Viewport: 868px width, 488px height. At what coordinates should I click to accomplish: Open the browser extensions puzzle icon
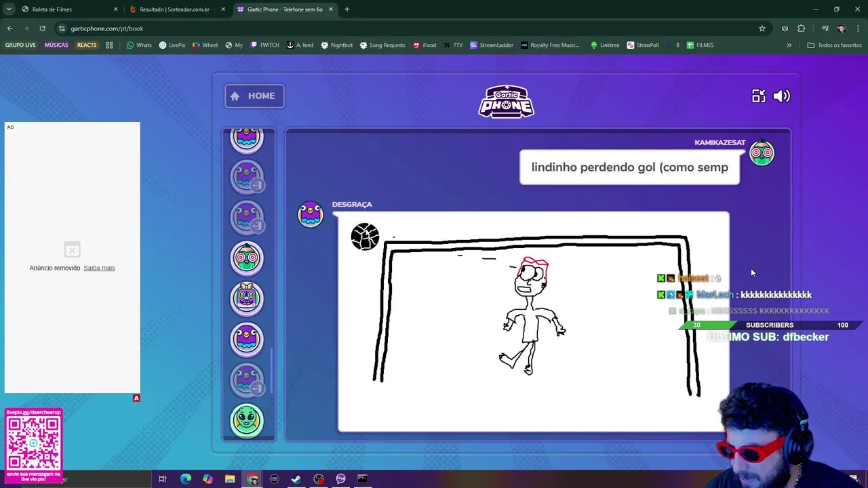pos(802,28)
